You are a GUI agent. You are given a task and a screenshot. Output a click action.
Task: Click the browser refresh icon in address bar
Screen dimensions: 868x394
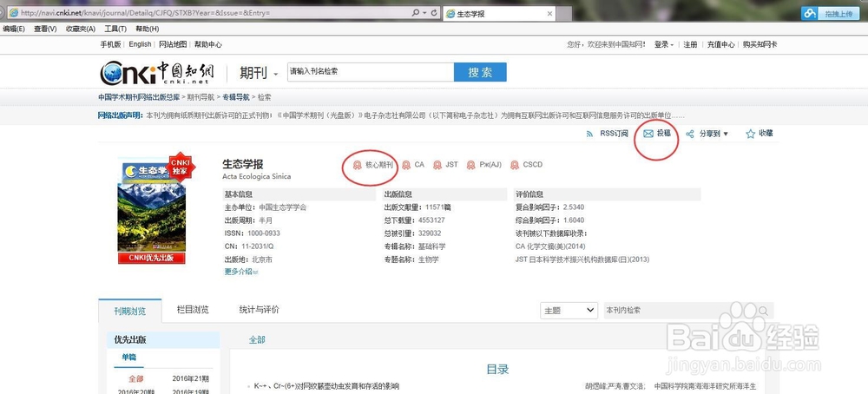point(434,13)
